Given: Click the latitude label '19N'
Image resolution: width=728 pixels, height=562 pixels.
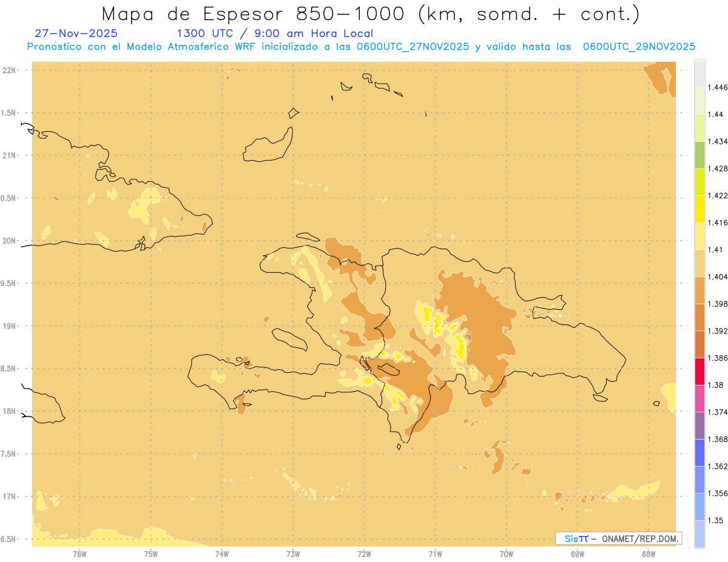Looking at the screenshot, I should pos(10,326).
